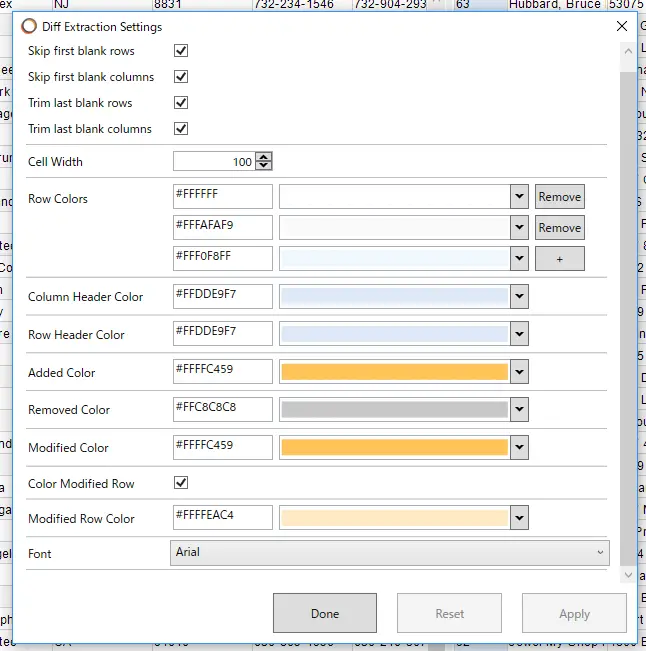Increase Cell Width with up arrow
This screenshot has height=651, width=646.
tap(264, 157)
